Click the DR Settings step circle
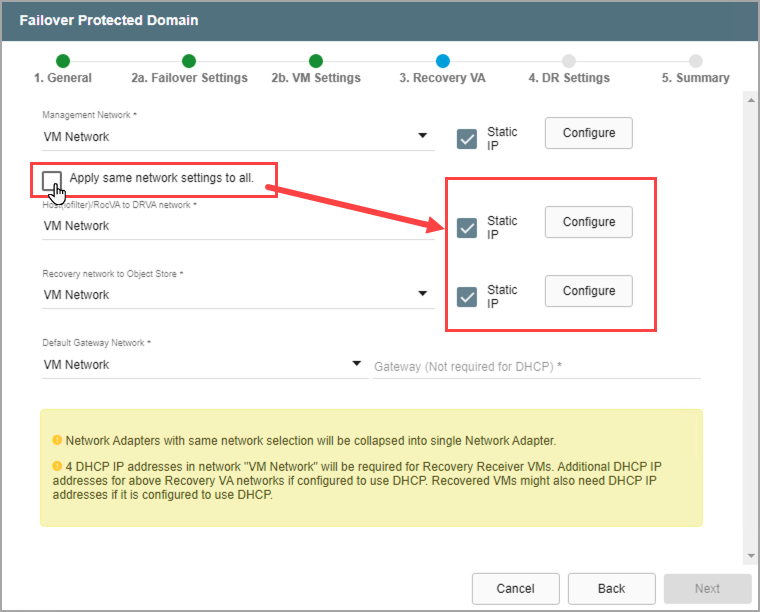Viewport: 760px width, 612px height. (569, 61)
